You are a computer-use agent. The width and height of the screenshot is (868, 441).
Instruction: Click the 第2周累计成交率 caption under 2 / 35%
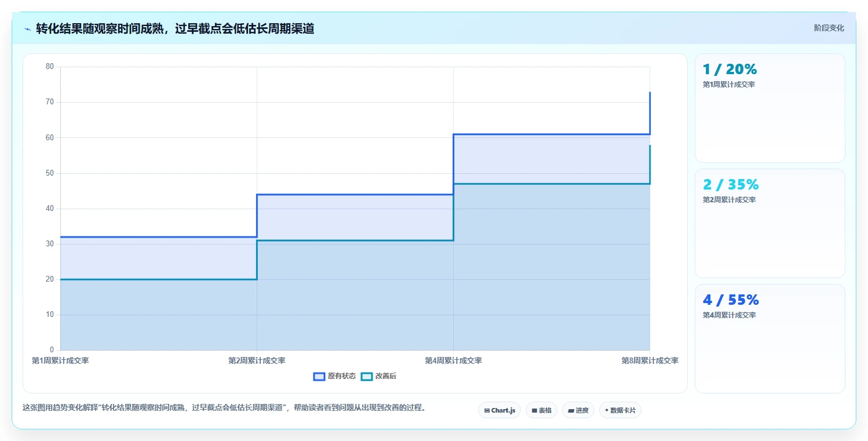pyautogui.click(x=729, y=200)
